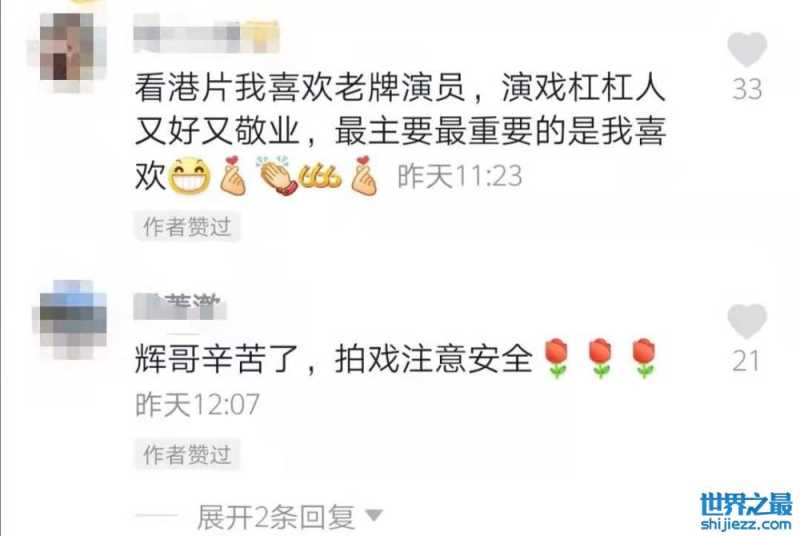
Task: Like the first comment with the heart icon
Action: pyautogui.click(x=747, y=49)
